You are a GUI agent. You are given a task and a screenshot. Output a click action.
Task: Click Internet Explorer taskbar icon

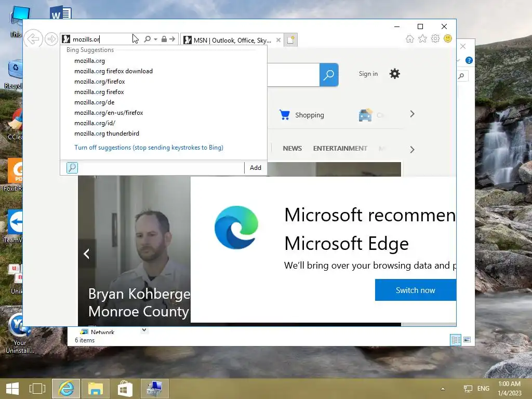point(66,389)
